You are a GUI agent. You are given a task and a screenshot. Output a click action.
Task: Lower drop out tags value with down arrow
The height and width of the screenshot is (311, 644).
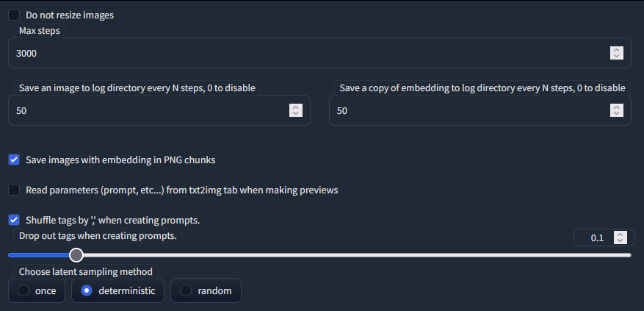point(621,241)
